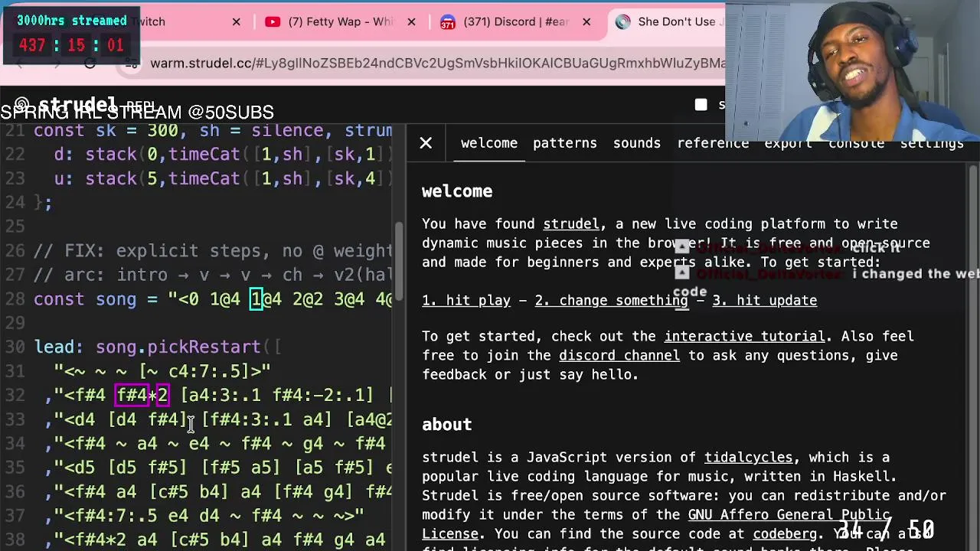Viewport: 980px width, 551px height.
Task: Close the welcome side panel
Action: click(x=426, y=143)
